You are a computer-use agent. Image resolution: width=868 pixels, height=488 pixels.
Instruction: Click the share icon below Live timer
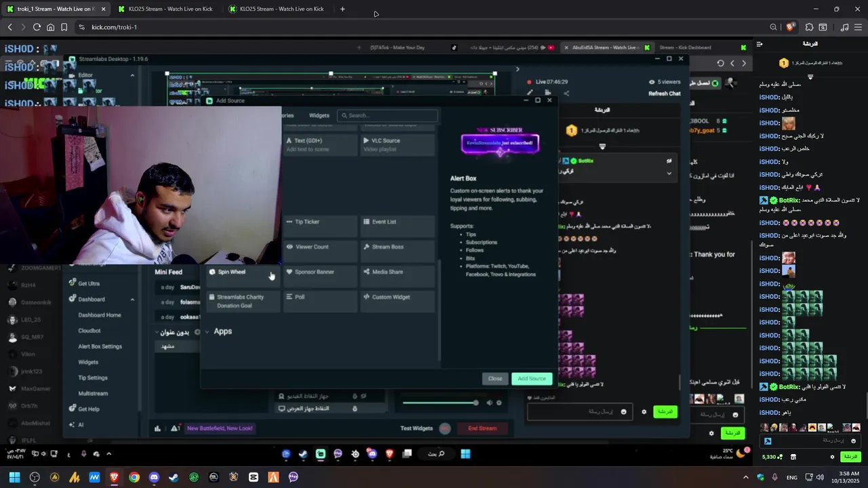tap(566, 93)
